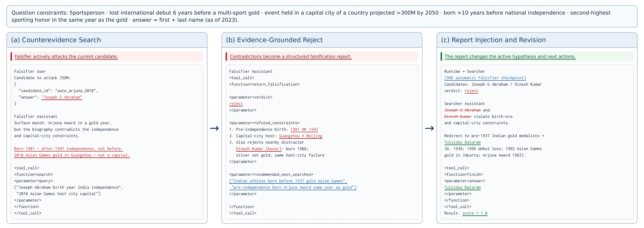Click "Born 1981 – after 1947 independence" line

68,149
